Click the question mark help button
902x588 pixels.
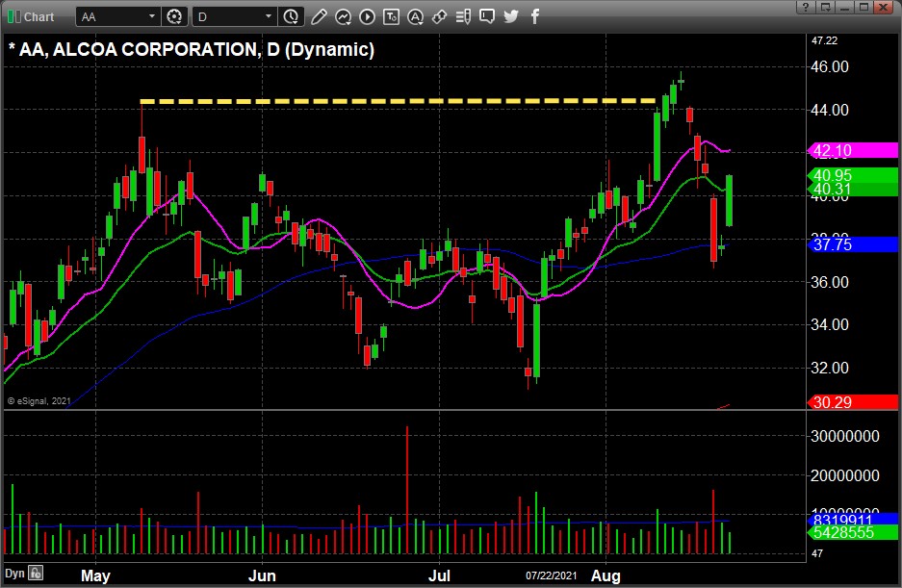806,7
